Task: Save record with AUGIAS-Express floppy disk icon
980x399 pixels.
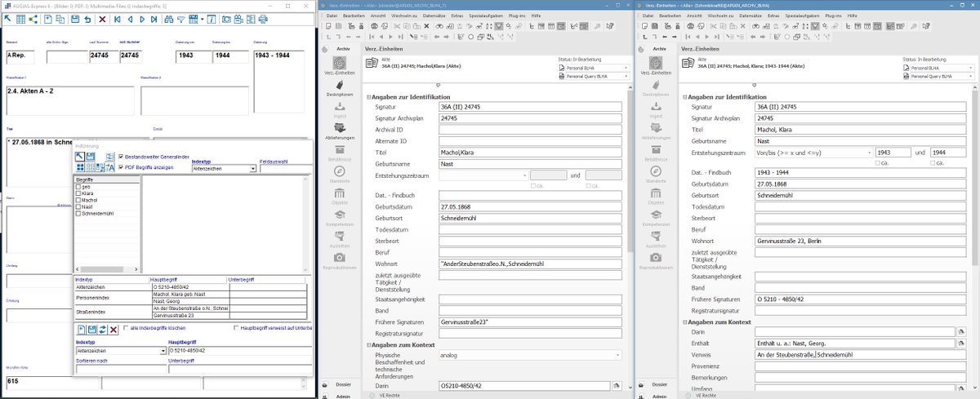Action: point(76,19)
